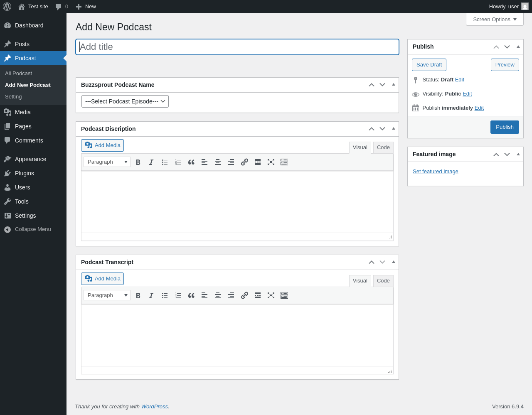This screenshot has width=532, height=415.
Task: Open Paragraph format dropdown in Podcast Discription
Action: pos(107,162)
